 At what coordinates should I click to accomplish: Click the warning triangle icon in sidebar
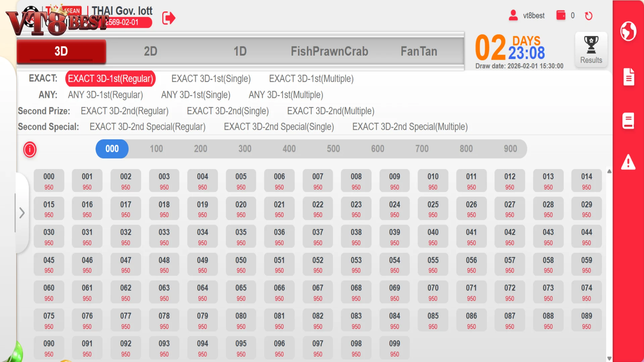pos(628,162)
